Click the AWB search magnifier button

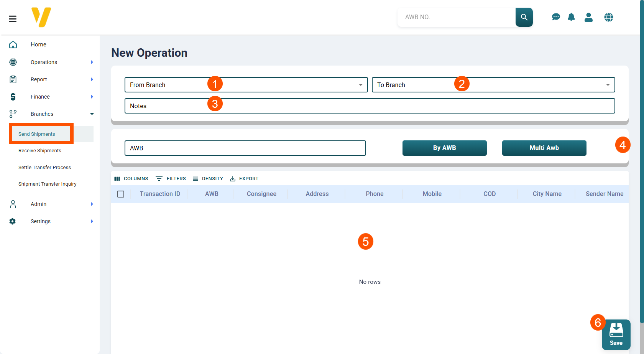(x=524, y=17)
